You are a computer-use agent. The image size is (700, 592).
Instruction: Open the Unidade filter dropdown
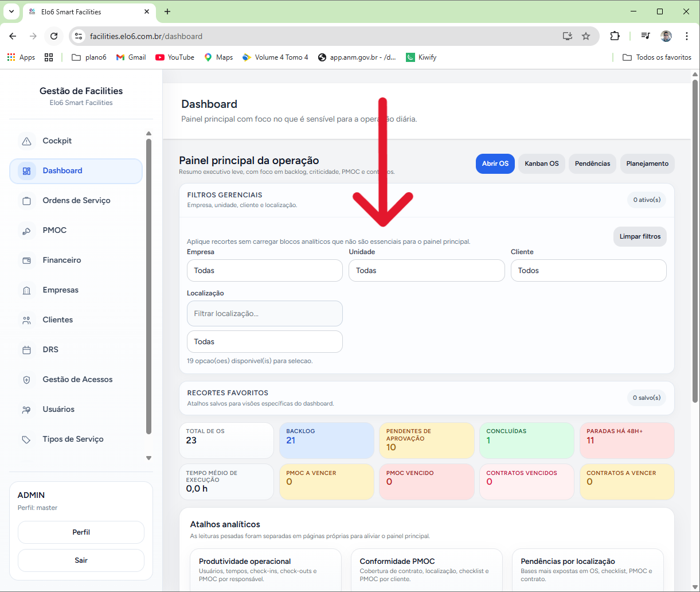(x=427, y=270)
